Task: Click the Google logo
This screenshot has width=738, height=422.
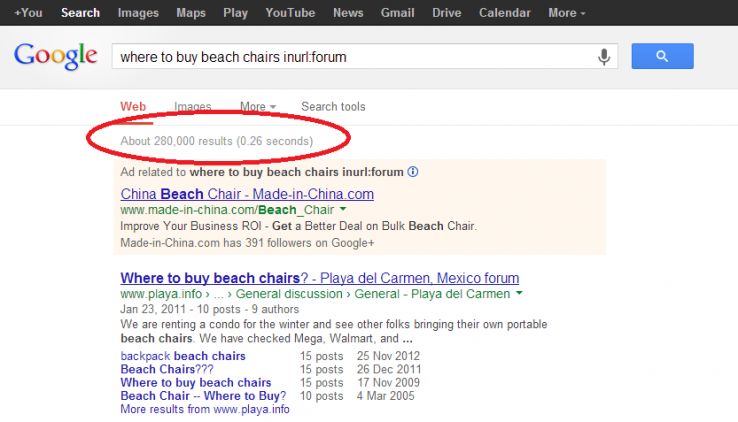Action: [56, 56]
